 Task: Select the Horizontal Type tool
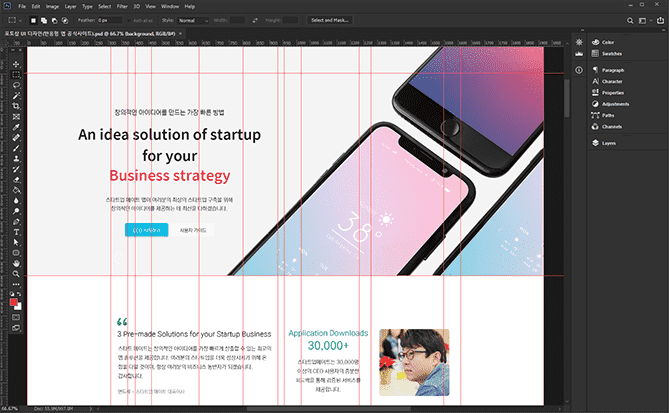point(16,232)
